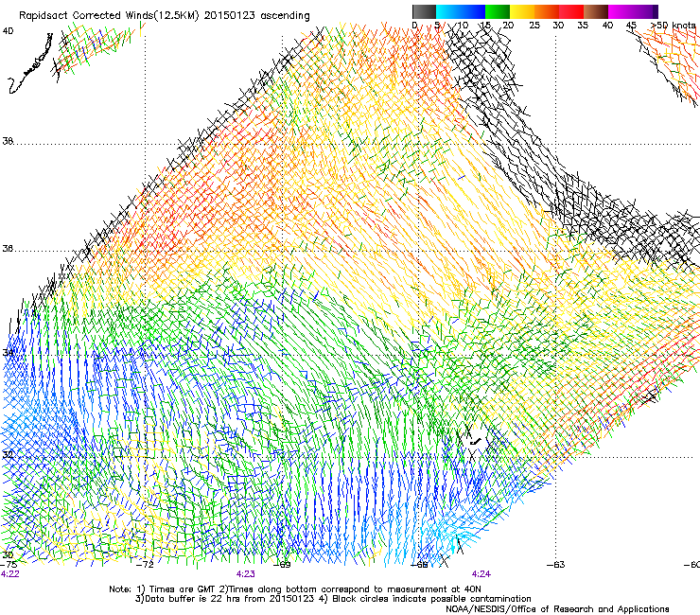Click the NOAA/NESDIS credit text

click(557, 608)
